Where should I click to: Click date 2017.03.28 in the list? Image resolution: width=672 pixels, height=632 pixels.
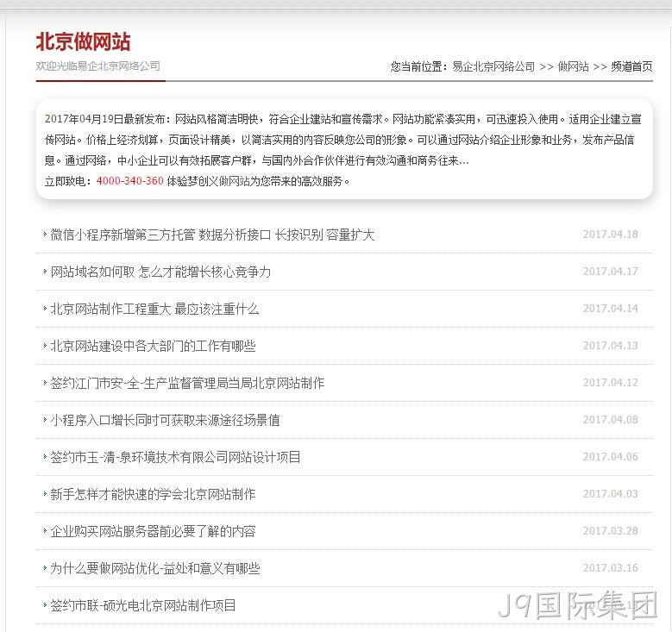click(610, 531)
